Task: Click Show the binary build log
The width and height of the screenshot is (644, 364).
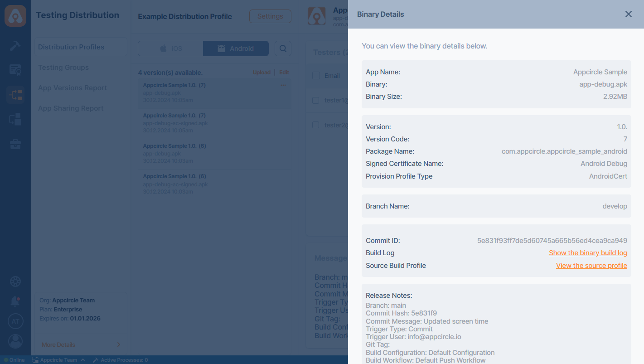Action: (x=588, y=253)
